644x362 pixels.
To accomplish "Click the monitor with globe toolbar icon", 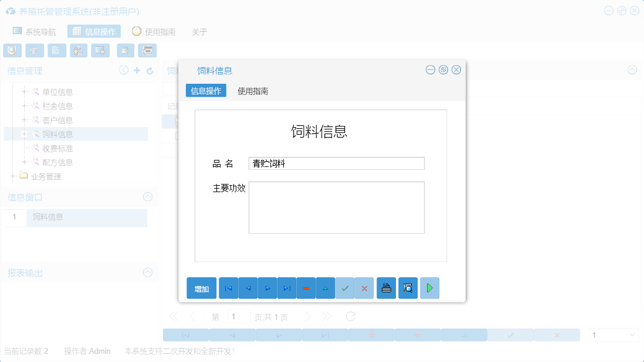I will [100, 50].
